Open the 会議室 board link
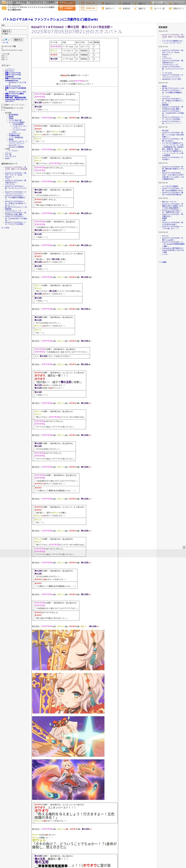Viewport: 186px width, 868px height. pos(11,119)
